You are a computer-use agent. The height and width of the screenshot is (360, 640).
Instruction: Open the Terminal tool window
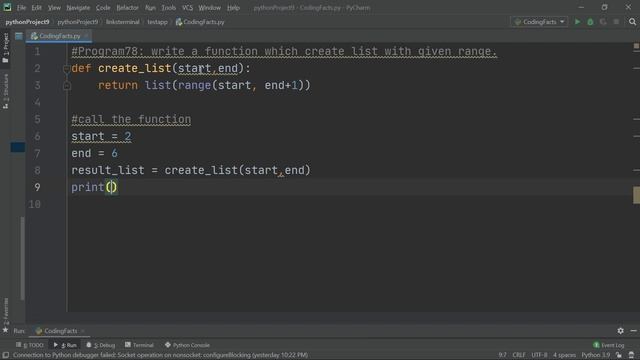pyautogui.click(x=139, y=345)
